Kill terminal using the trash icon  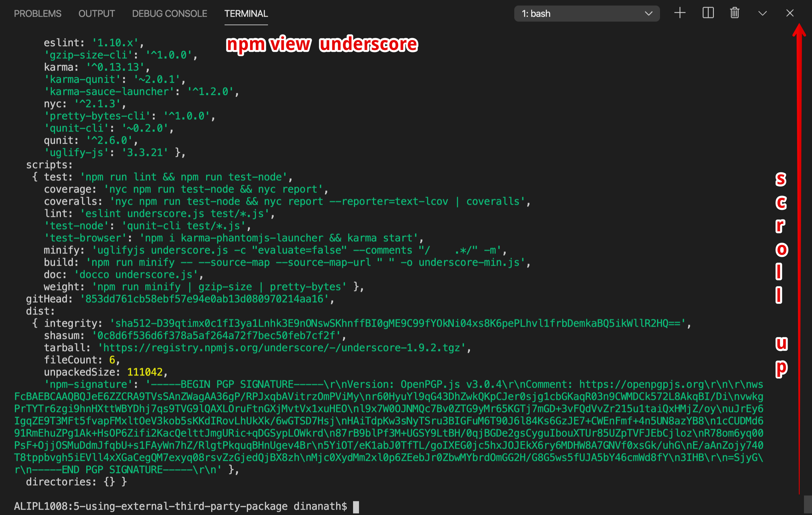734,13
